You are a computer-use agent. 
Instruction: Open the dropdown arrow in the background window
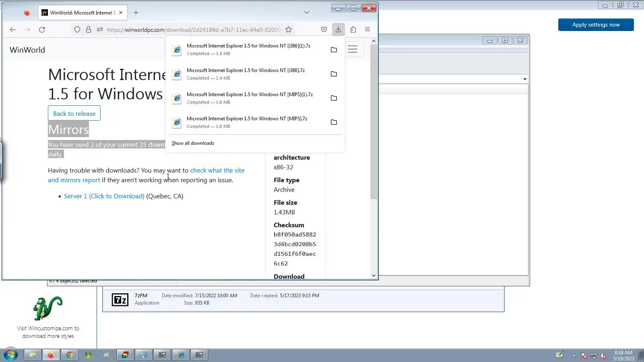point(525,79)
